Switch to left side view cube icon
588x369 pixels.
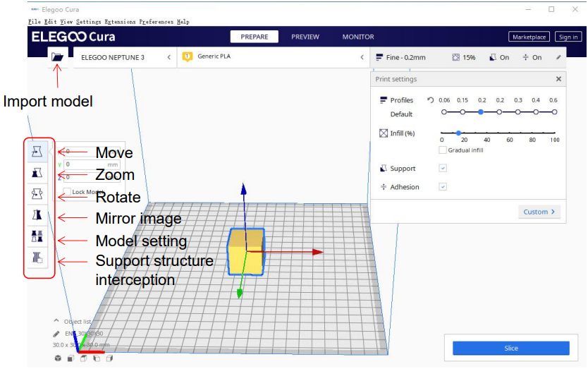[97, 358]
